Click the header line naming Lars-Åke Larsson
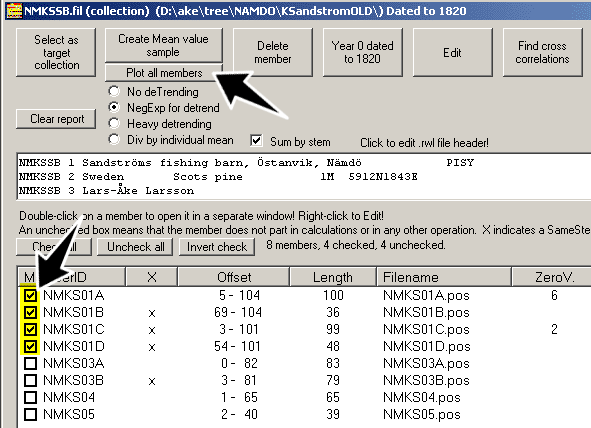The image size is (591, 428). point(106,190)
